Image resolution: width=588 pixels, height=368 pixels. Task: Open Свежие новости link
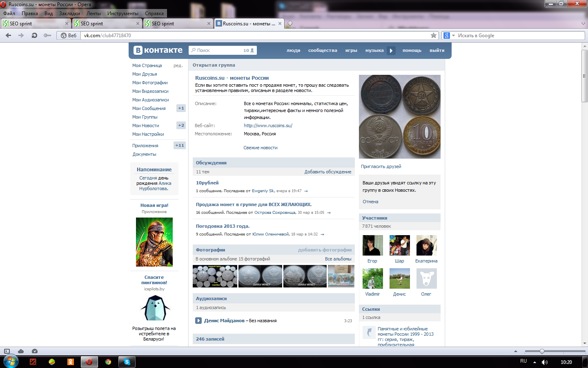point(261,148)
